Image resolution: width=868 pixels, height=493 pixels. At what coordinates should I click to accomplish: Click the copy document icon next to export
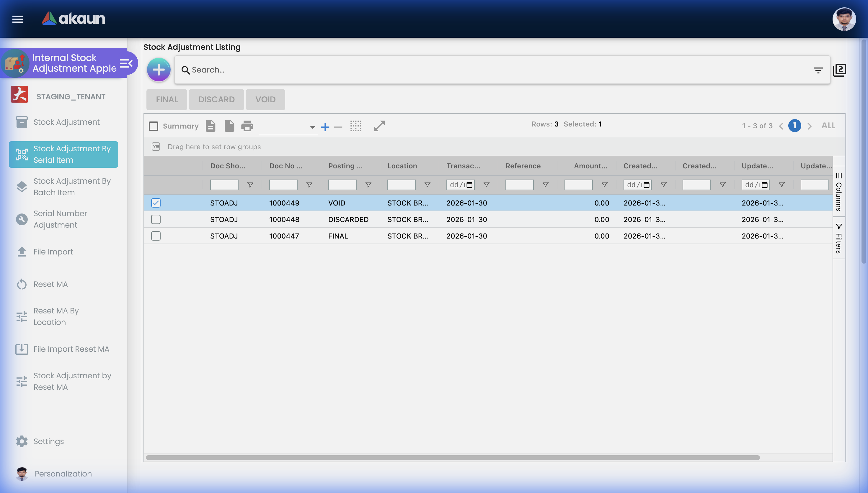click(229, 126)
